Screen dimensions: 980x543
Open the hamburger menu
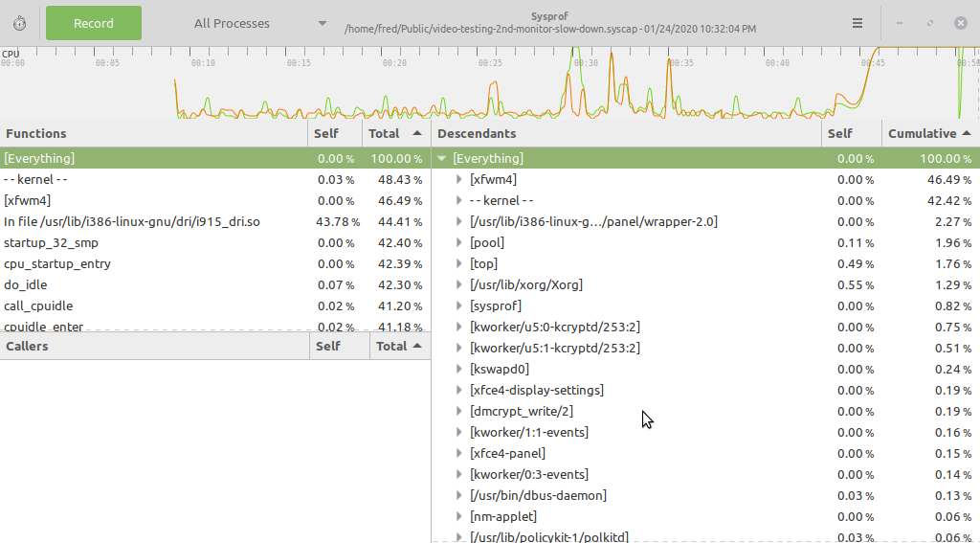857,24
